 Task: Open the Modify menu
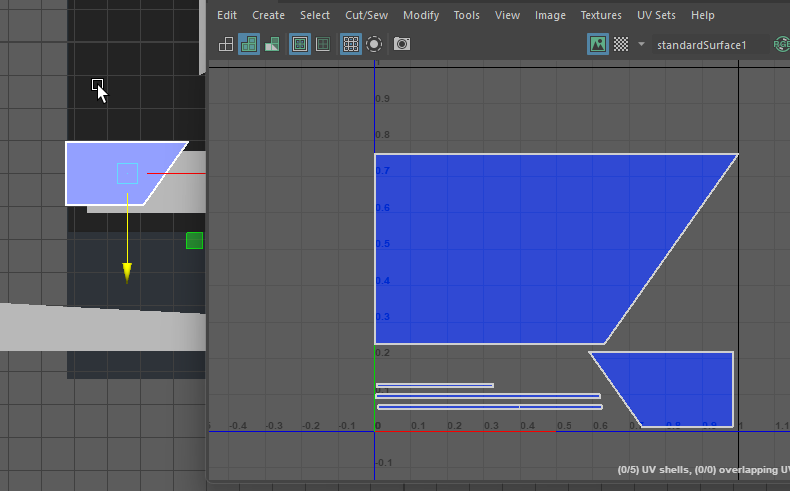click(x=421, y=15)
